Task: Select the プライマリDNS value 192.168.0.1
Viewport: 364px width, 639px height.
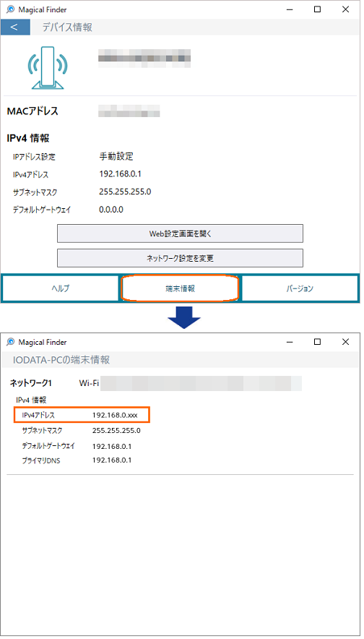Action: (112, 460)
